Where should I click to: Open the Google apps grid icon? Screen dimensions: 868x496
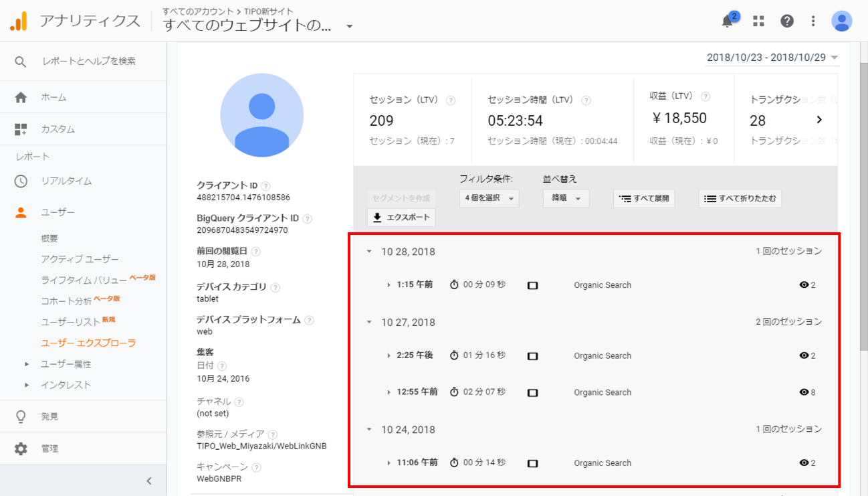point(758,21)
